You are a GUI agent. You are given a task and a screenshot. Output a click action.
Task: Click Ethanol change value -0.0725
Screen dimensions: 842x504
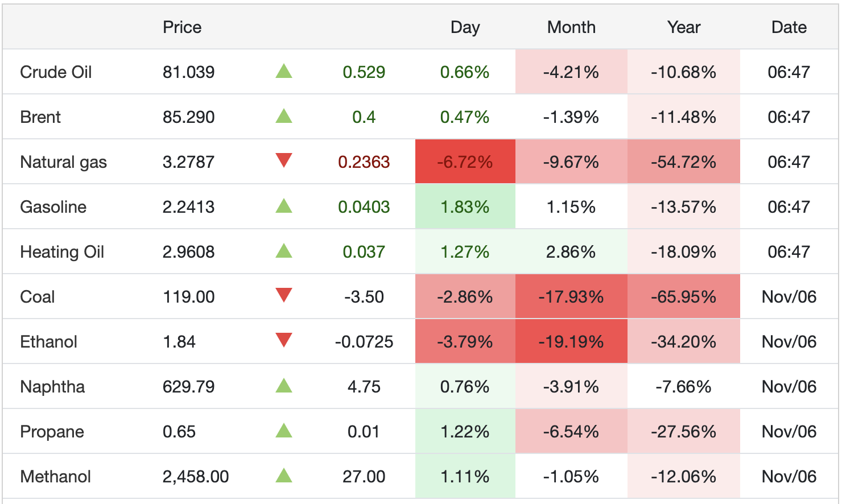(x=364, y=342)
